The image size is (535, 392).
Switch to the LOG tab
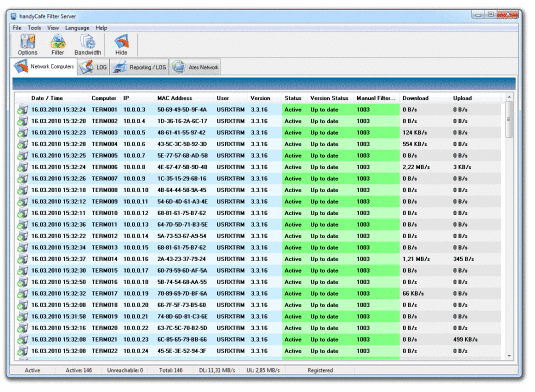tap(94, 67)
